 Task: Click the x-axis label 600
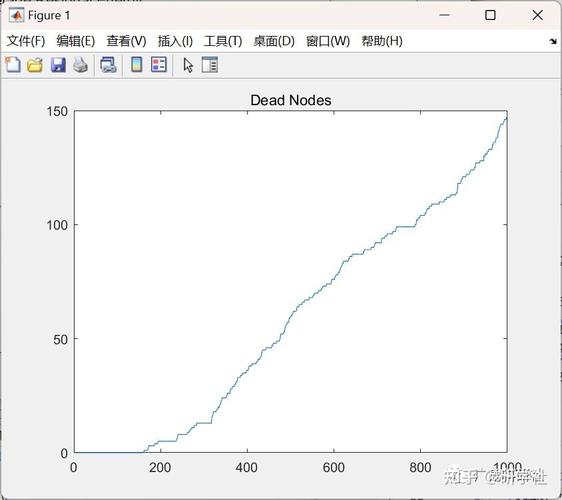(334, 468)
